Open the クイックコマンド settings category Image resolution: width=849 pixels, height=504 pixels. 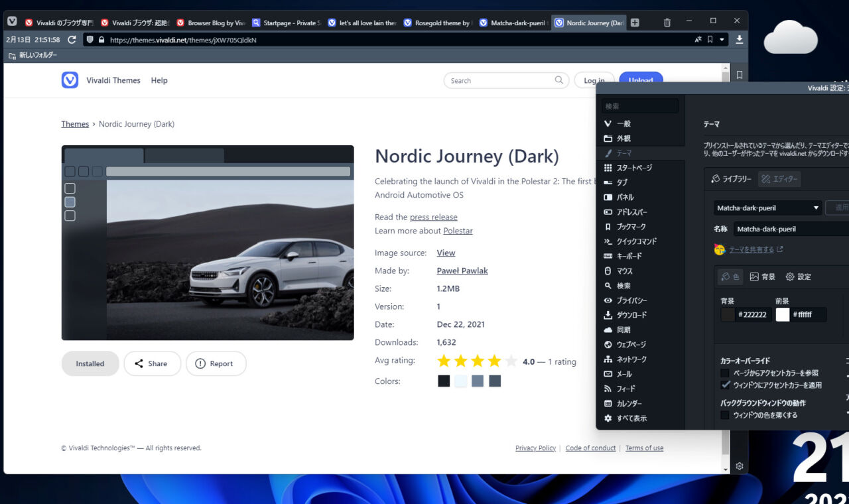(640, 241)
